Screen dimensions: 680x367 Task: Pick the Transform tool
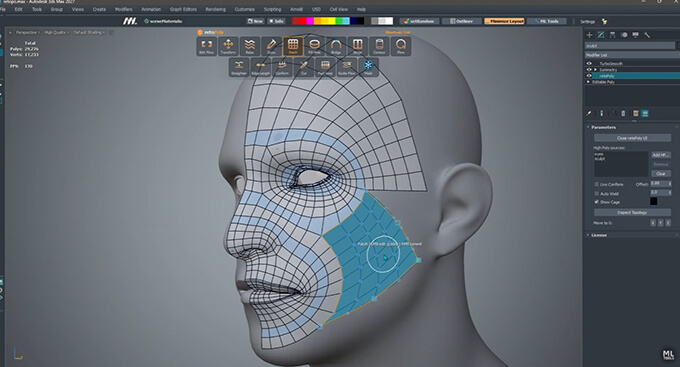tap(228, 46)
